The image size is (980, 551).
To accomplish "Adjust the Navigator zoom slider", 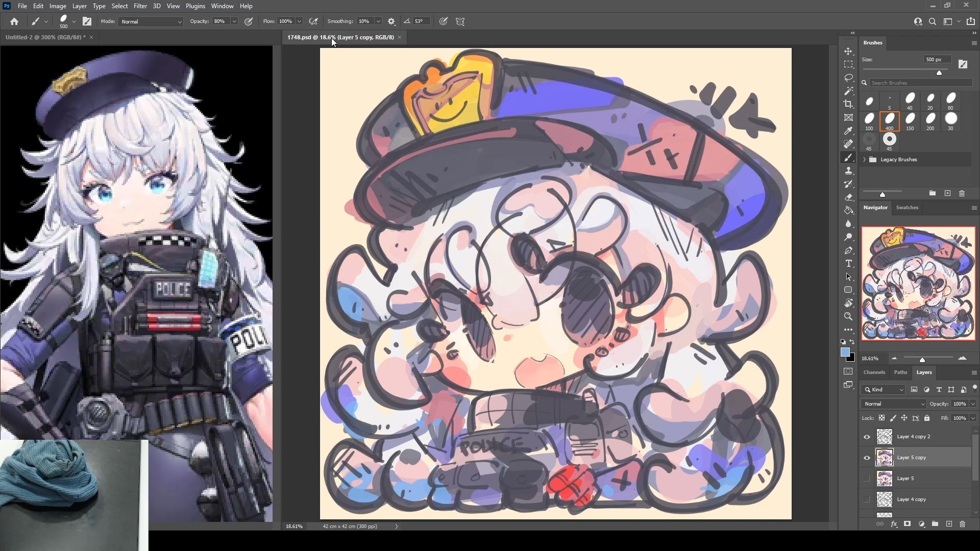I will [922, 360].
